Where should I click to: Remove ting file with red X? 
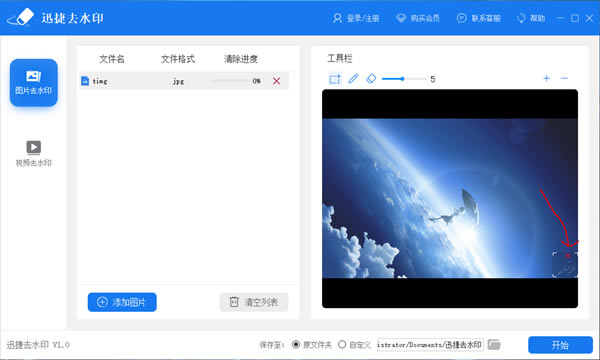click(x=276, y=81)
